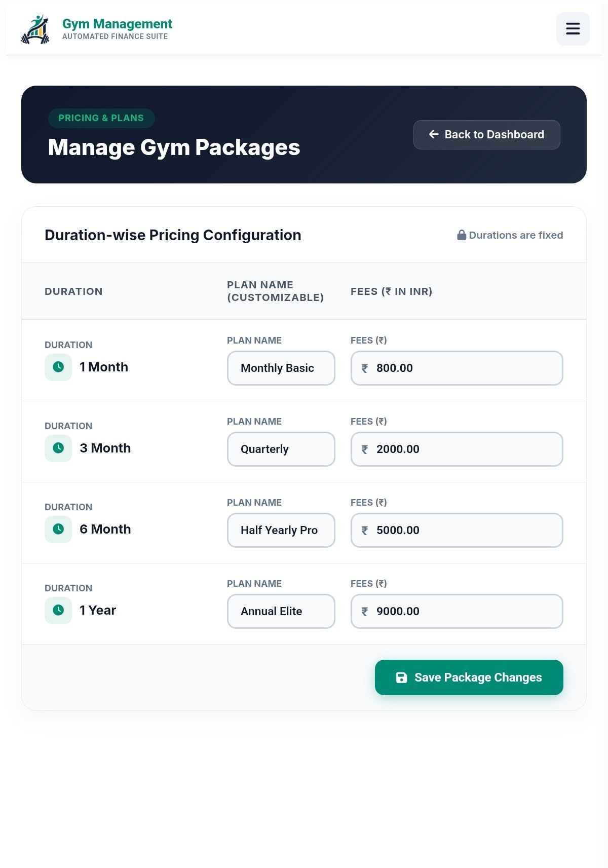Click the 1 Year duration text
The image size is (608, 868).
click(98, 610)
